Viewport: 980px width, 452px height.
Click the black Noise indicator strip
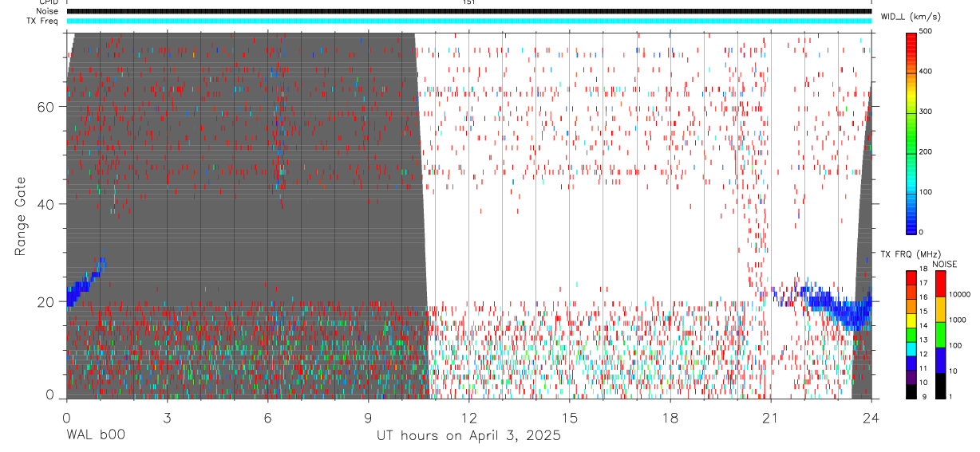pyautogui.click(x=469, y=11)
